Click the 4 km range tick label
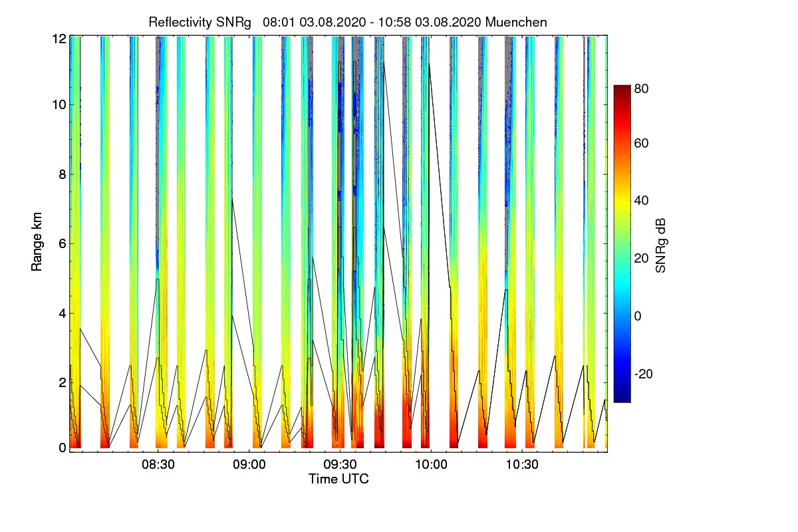The image size is (798, 532). (x=61, y=313)
